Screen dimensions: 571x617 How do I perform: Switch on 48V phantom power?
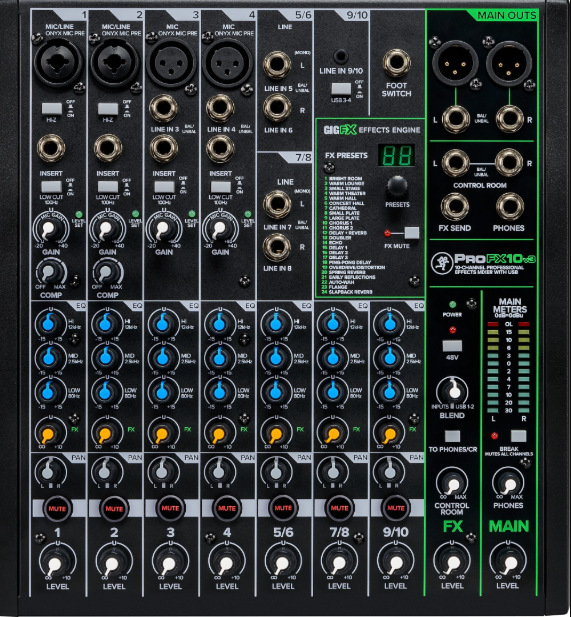(452, 346)
